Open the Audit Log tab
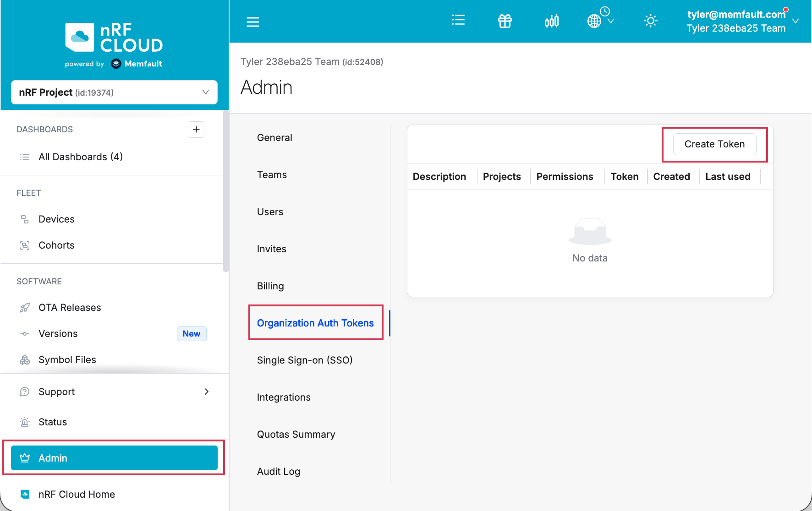 279,472
